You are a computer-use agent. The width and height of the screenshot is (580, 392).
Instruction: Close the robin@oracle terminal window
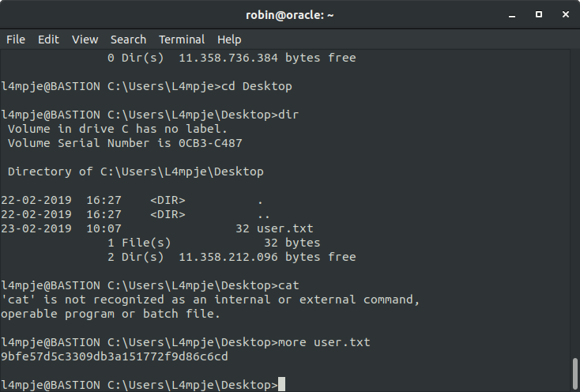pos(566,14)
